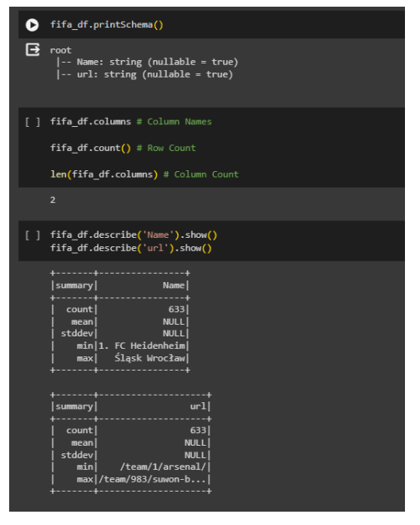Click the '# Column Names' comment
The width and height of the screenshot is (420, 525).
coord(175,122)
